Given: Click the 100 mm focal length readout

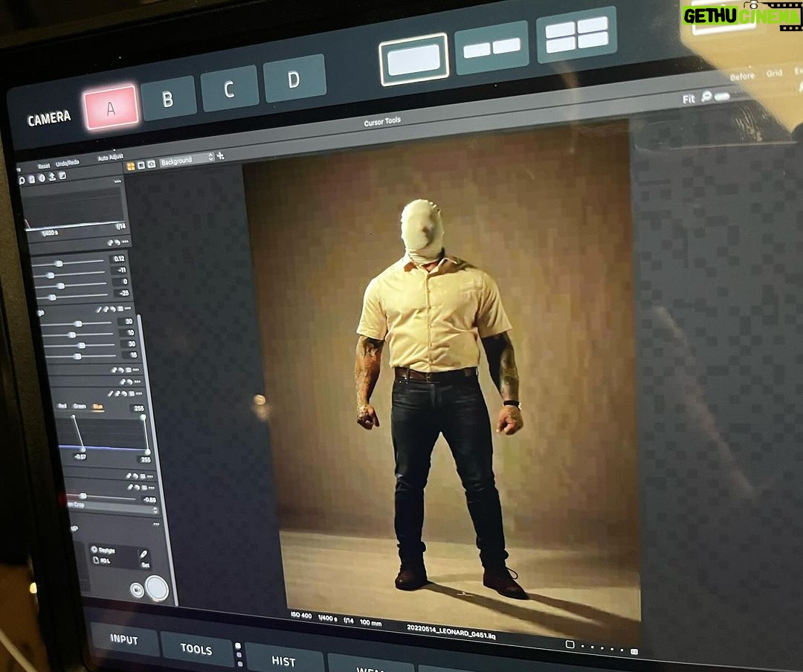Looking at the screenshot, I should pos(371,622).
